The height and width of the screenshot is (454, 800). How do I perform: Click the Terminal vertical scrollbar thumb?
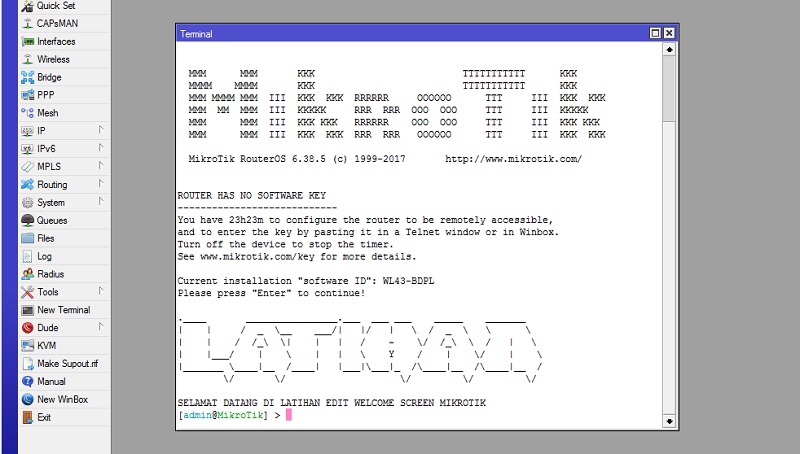(x=669, y=88)
